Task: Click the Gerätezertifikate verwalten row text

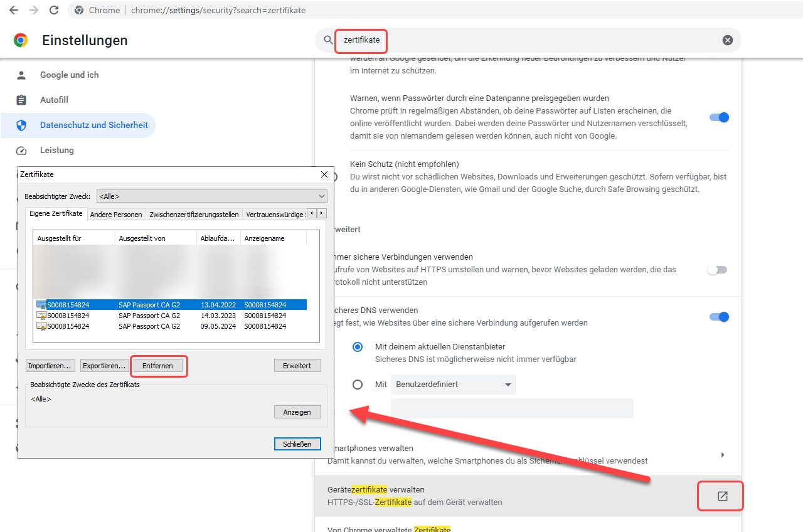Action: 376,489
